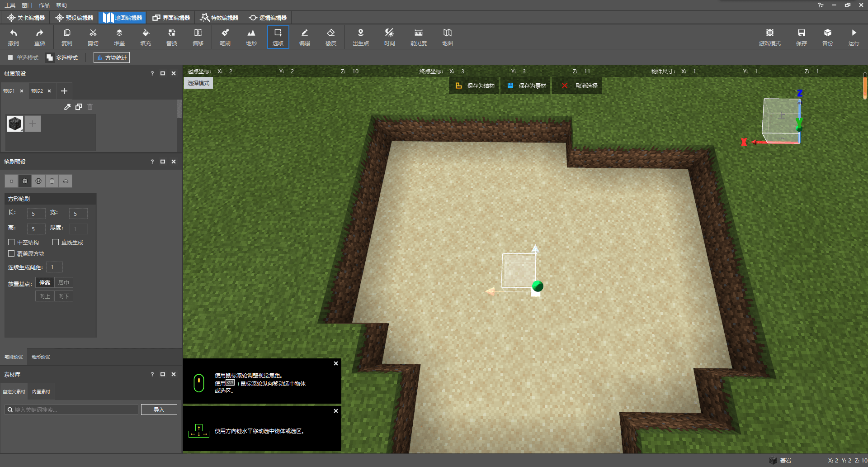The image size is (868, 467).
Task: Click 保存为素材 button
Action: click(527, 86)
